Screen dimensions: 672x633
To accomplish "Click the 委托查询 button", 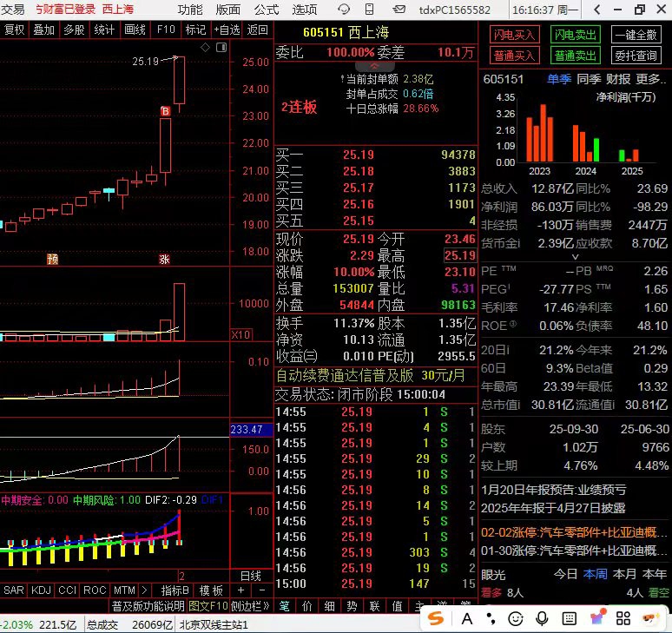I will point(636,56).
